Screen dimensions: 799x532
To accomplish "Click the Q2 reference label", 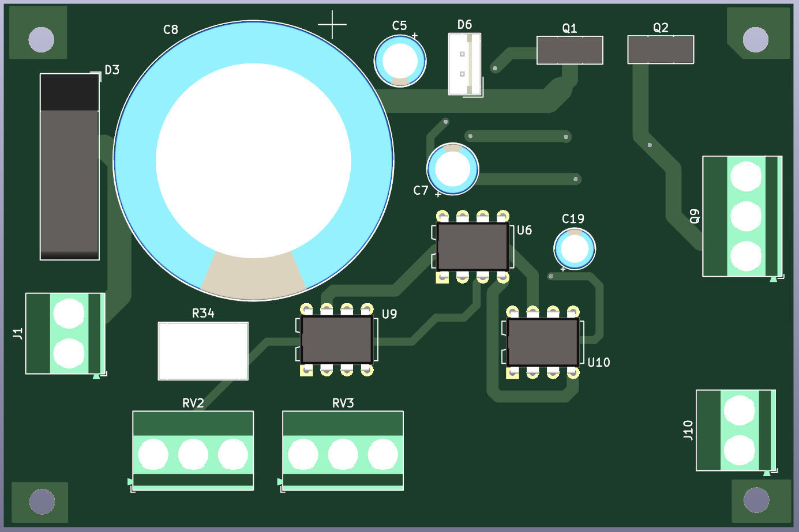I will (661, 28).
